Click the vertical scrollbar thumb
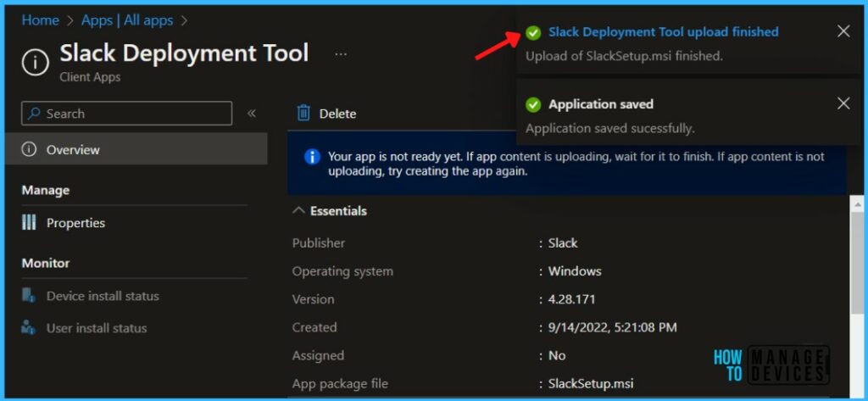 click(856, 264)
